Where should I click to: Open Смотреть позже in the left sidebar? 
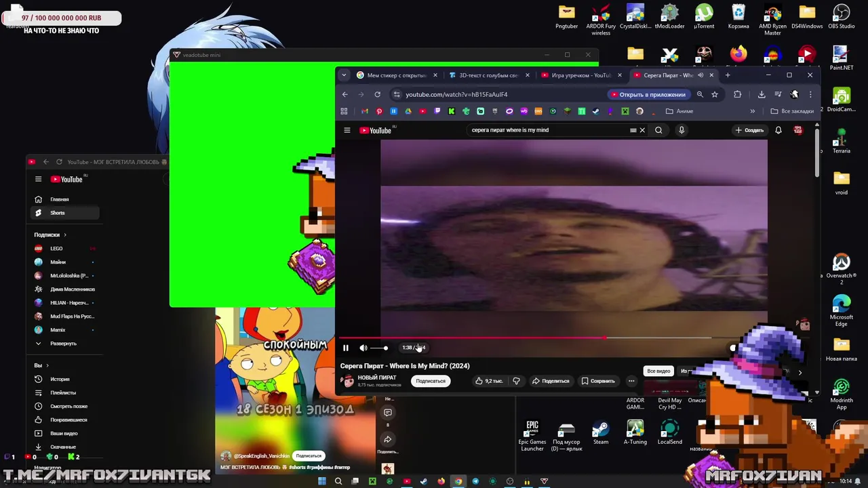coord(65,407)
